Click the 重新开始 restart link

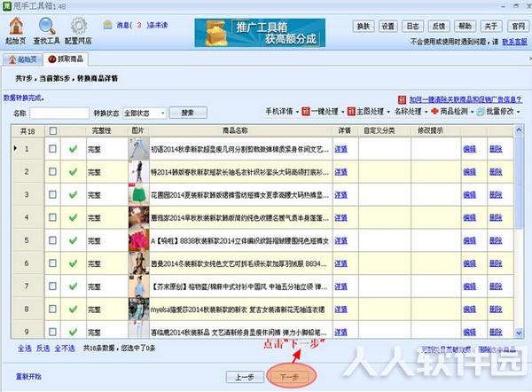tap(28, 376)
